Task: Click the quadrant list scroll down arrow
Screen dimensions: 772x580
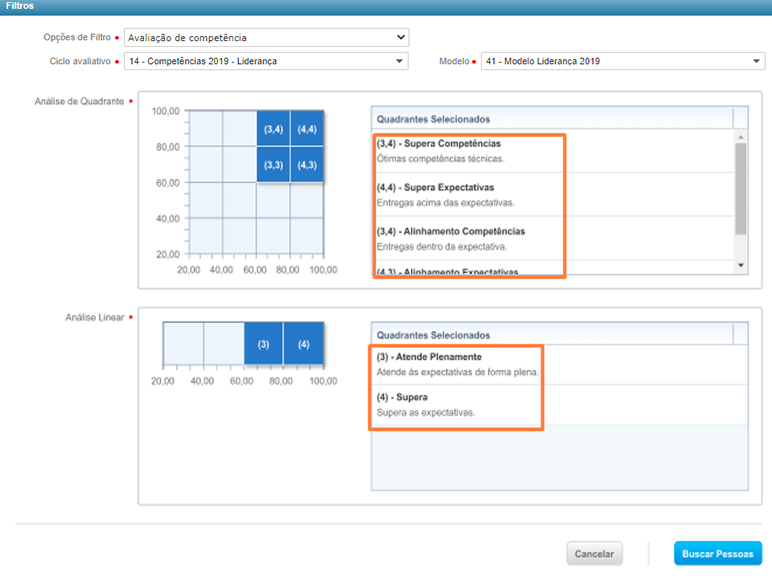Action: [741, 265]
